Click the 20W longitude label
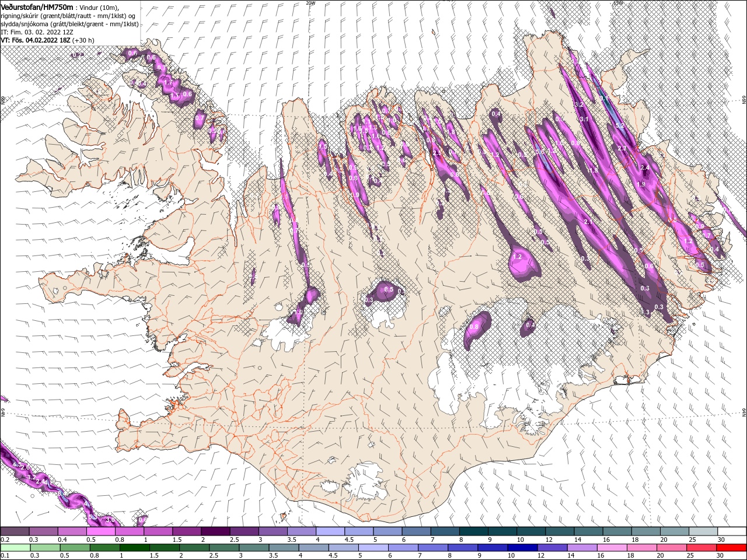Screen dimensions: 747x560 pyautogui.click(x=310, y=3)
